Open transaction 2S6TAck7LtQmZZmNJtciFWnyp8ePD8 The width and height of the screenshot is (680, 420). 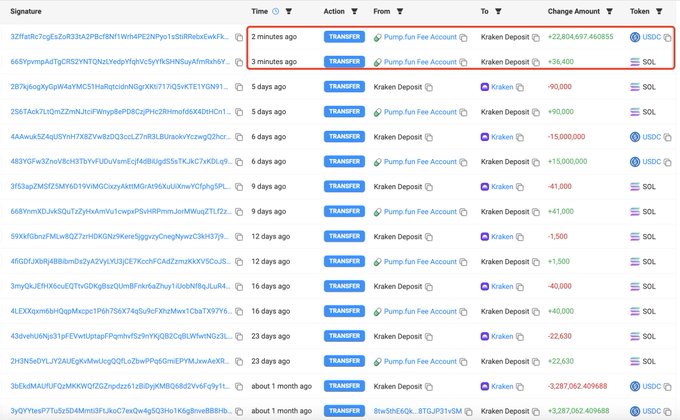click(121, 112)
